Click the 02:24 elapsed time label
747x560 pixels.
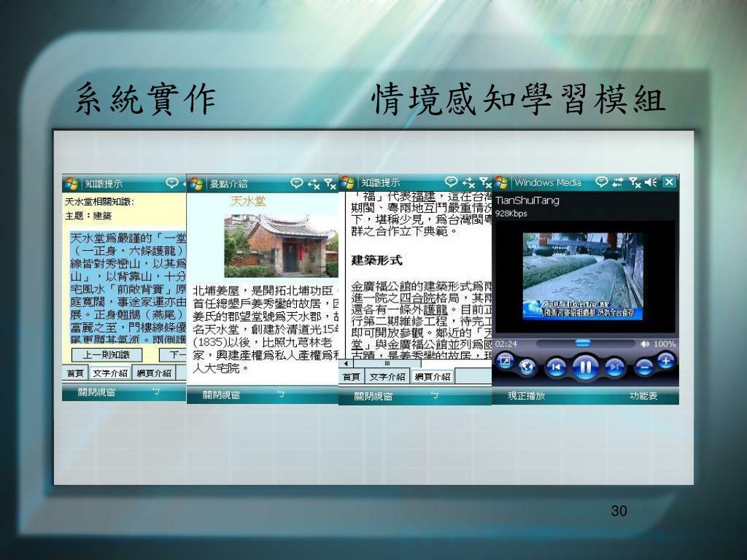click(x=506, y=344)
